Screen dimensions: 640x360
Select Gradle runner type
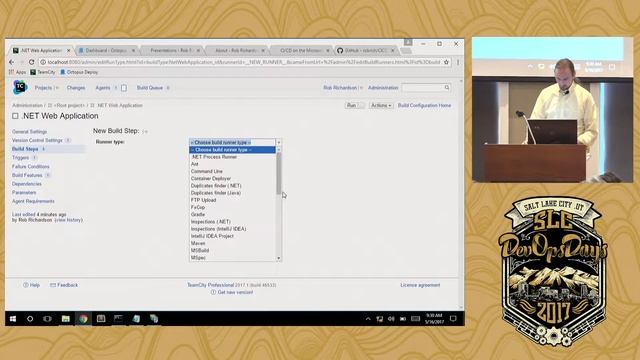tap(233, 215)
